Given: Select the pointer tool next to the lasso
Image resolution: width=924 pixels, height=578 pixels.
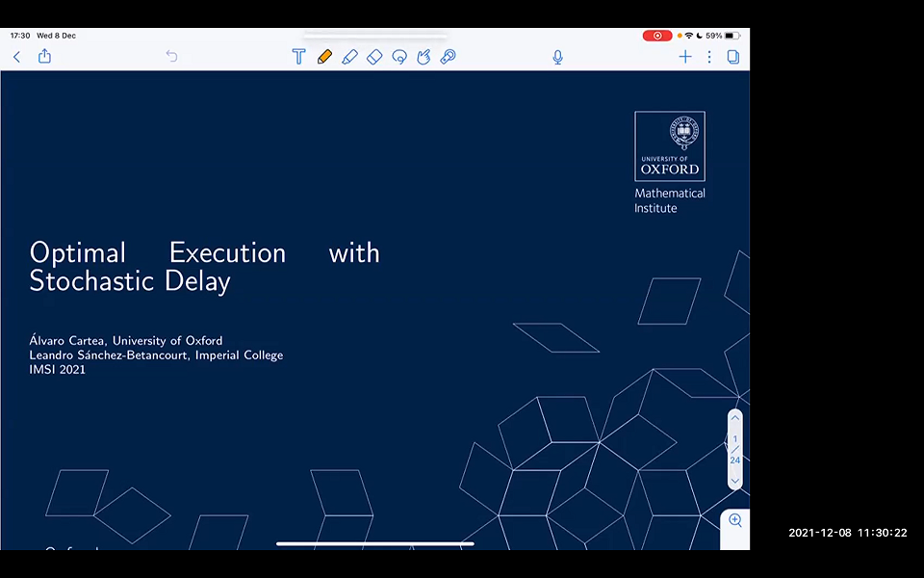Looking at the screenshot, I should tap(423, 57).
